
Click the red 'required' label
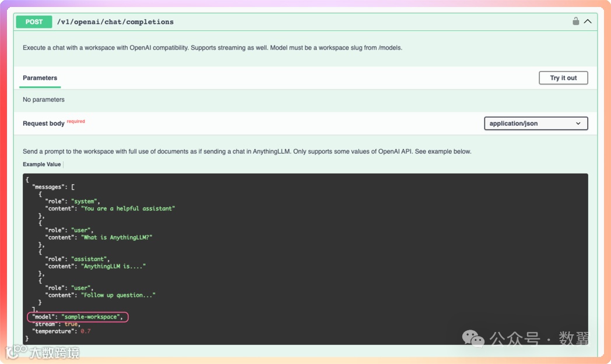click(76, 122)
